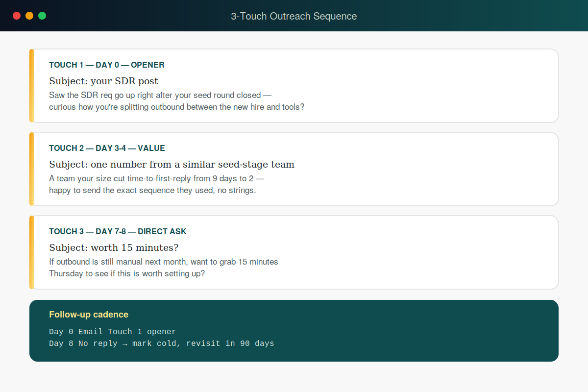The image size is (588, 392).
Task: Select the 'TOUCH 1 — DAY 0 — OPENER' heading
Action: pos(107,65)
